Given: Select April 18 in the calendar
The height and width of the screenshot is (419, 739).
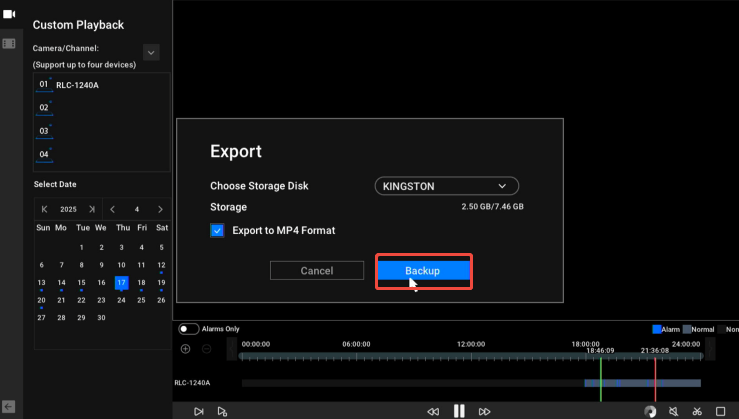Looking at the screenshot, I should 141,282.
